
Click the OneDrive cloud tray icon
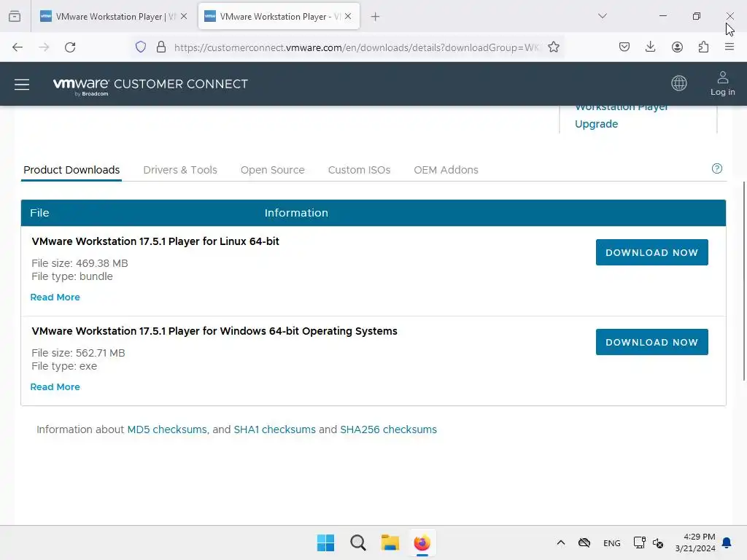(x=584, y=542)
